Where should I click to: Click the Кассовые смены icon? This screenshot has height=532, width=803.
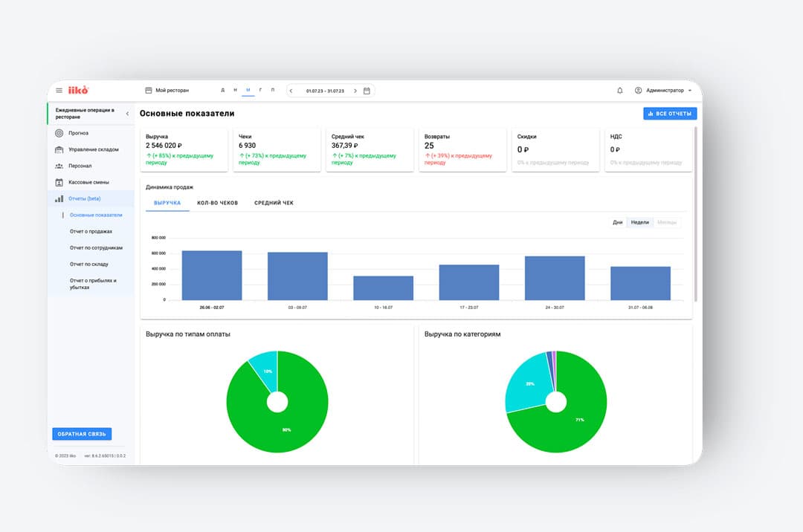[59, 182]
